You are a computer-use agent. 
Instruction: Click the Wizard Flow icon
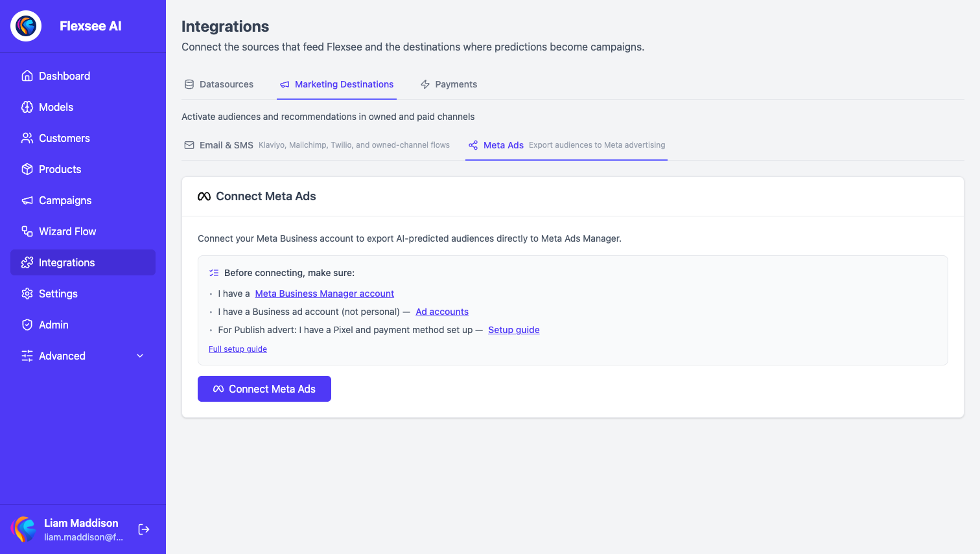(x=27, y=231)
